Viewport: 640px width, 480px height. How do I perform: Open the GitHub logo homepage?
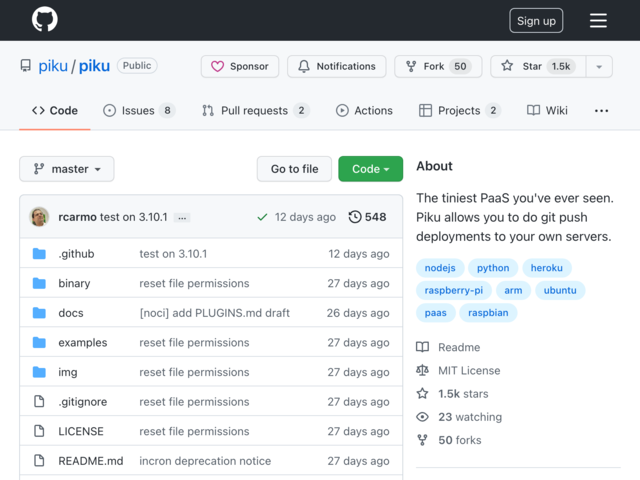click(x=44, y=19)
